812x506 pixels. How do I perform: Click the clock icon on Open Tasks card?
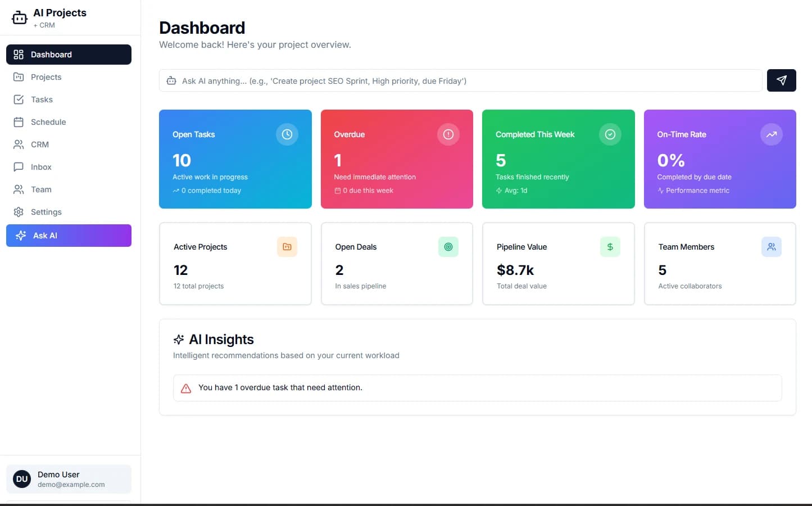(287, 134)
